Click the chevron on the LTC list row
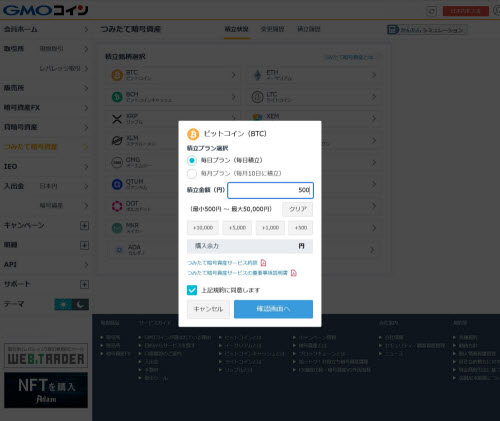This screenshot has width=500, height=421. pyautogui.click(x=374, y=97)
